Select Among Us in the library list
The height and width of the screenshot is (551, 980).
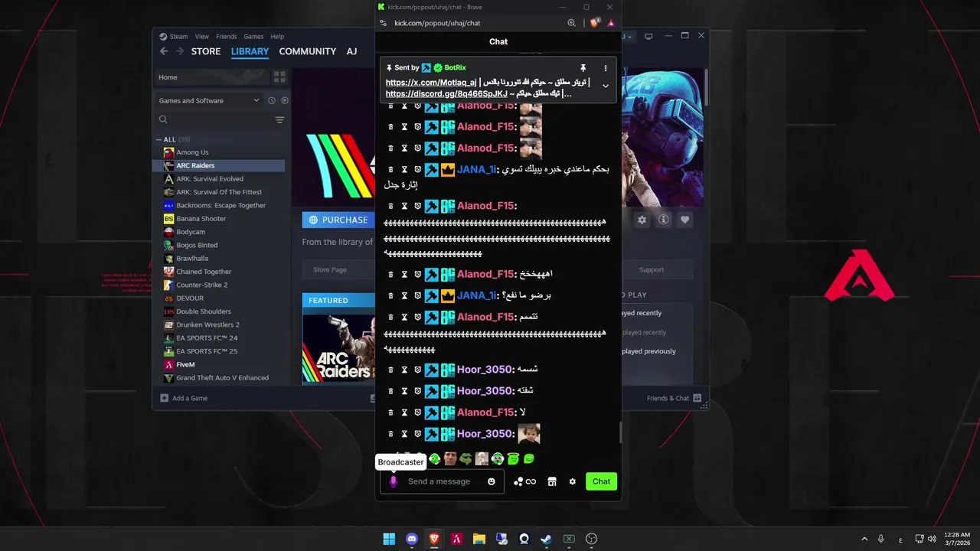tap(220, 152)
